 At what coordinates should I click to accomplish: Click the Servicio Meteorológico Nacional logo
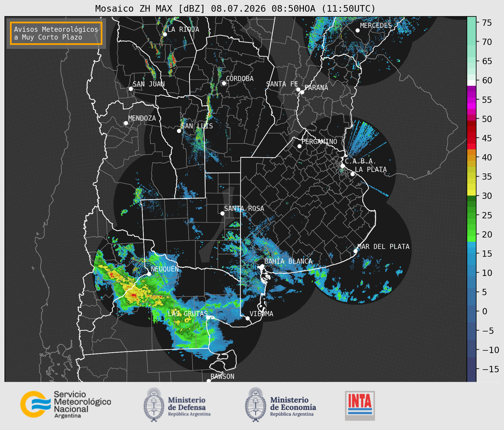point(65,404)
